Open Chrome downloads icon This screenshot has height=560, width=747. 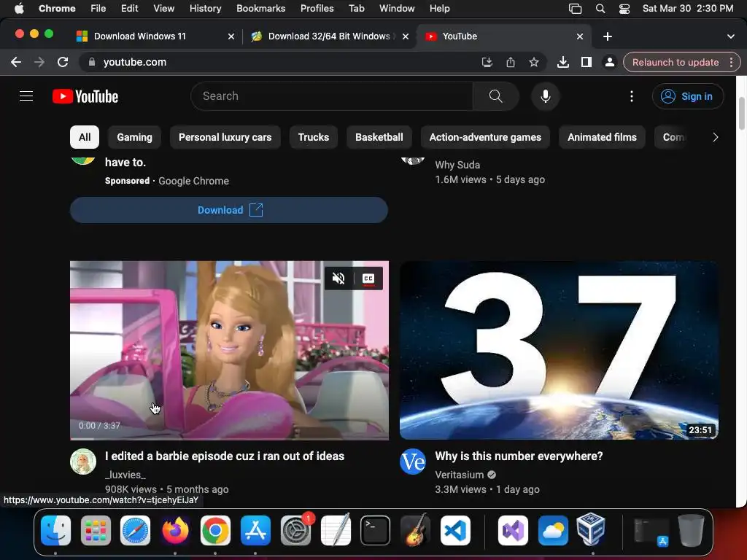pyautogui.click(x=562, y=62)
